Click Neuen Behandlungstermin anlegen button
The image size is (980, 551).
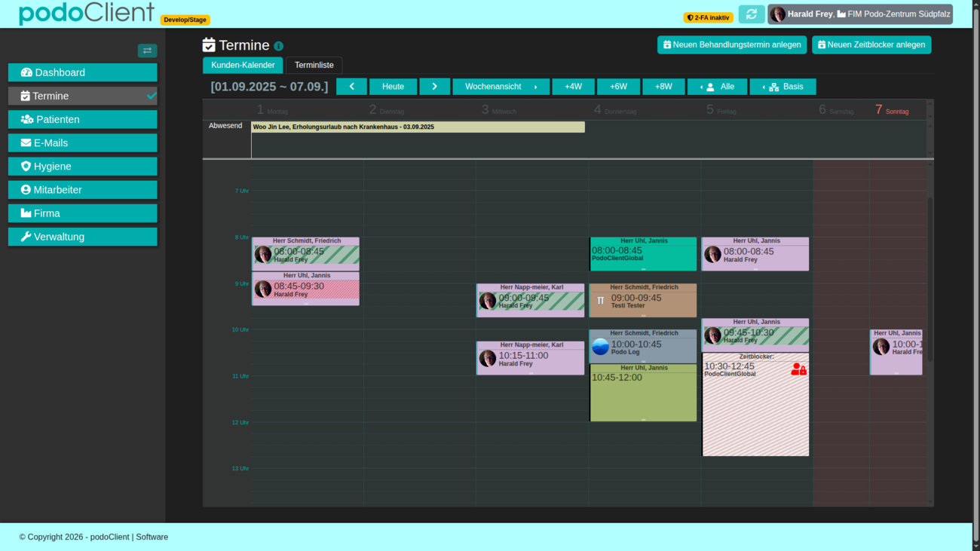(x=731, y=45)
